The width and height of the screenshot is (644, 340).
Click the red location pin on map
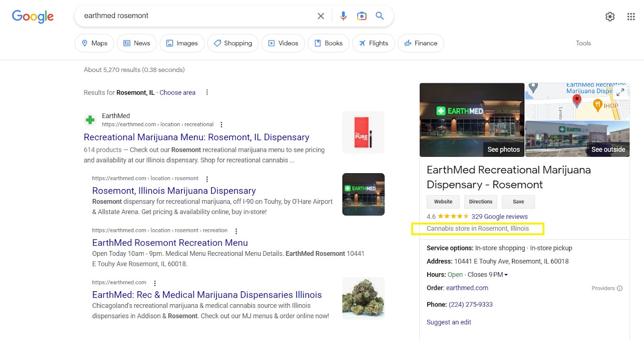coord(577,101)
